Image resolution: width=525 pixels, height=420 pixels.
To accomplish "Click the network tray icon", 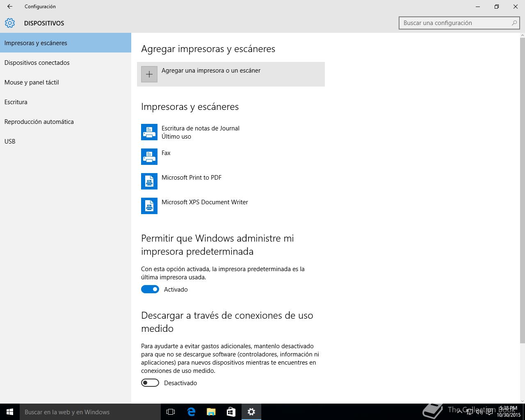I will click(x=469, y=412).
